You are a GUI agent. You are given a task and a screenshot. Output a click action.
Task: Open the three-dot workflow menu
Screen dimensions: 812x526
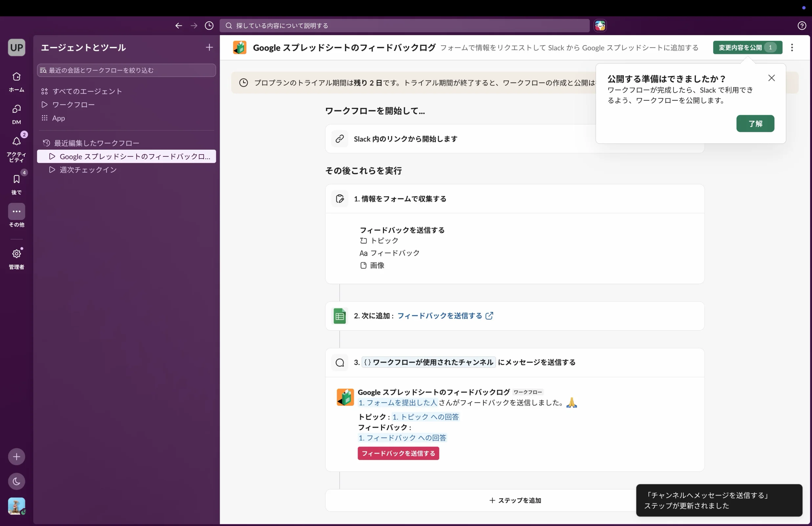(792, 47)
